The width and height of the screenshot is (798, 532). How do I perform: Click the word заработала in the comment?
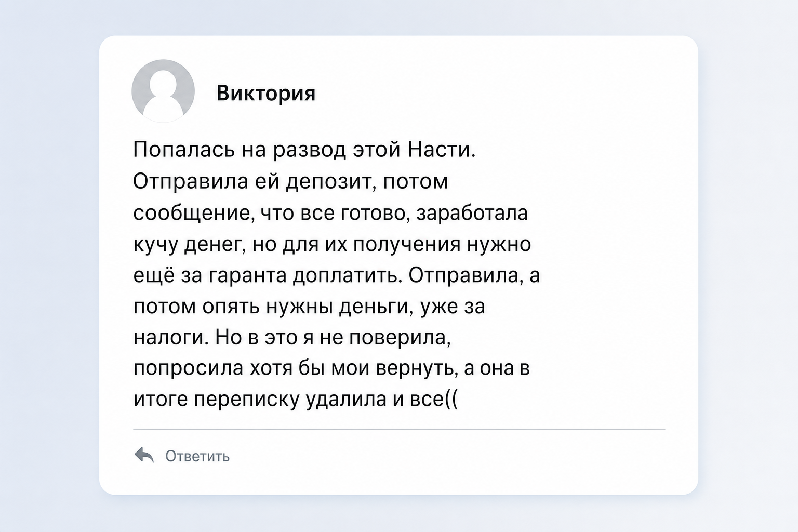click(x=472, y=213)
